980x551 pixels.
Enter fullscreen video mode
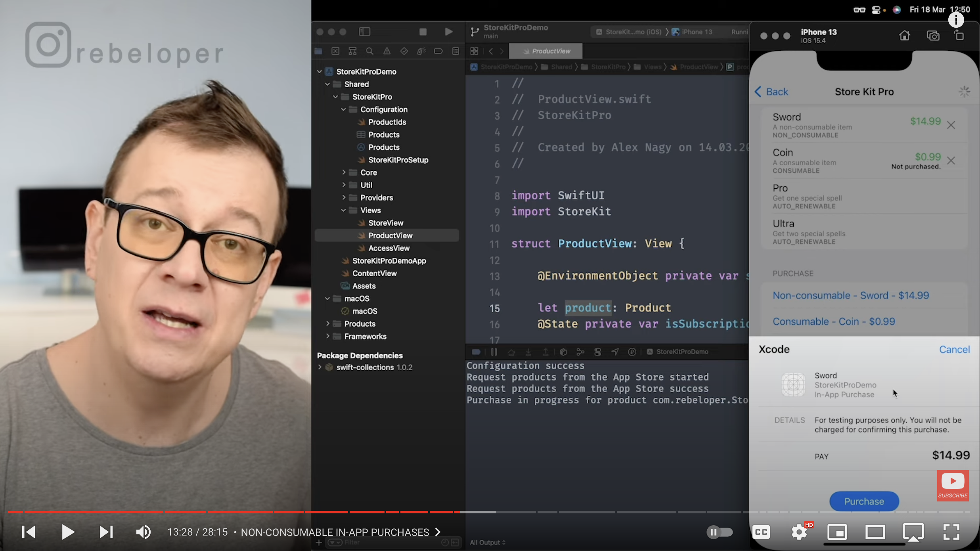pyautogui.click(x=951, y=532)
